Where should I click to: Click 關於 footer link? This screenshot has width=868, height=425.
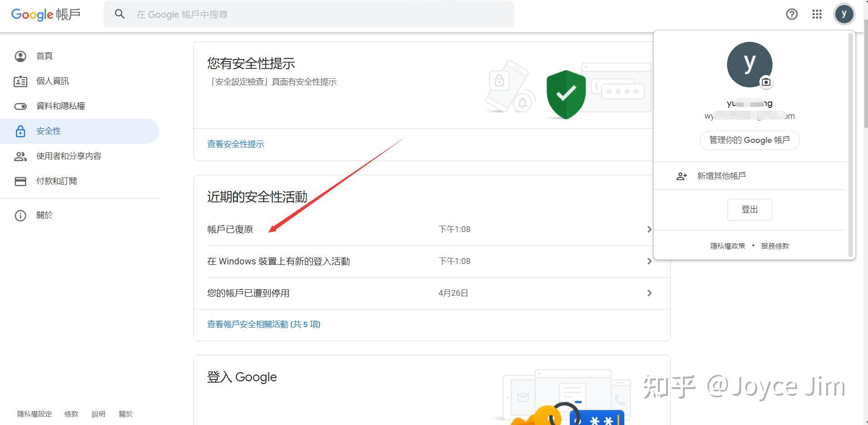click(x=126, y=414)
